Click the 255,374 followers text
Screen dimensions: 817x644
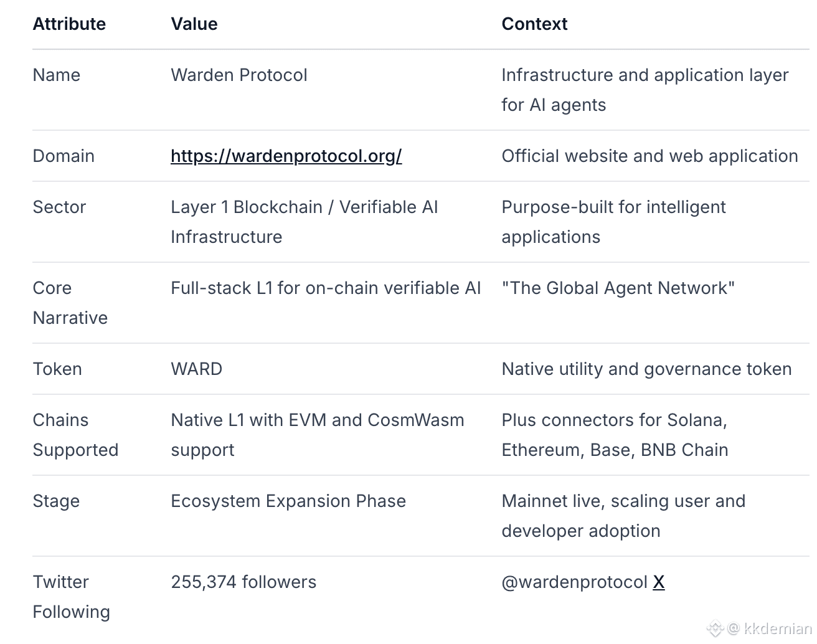[x=243, y=582]
